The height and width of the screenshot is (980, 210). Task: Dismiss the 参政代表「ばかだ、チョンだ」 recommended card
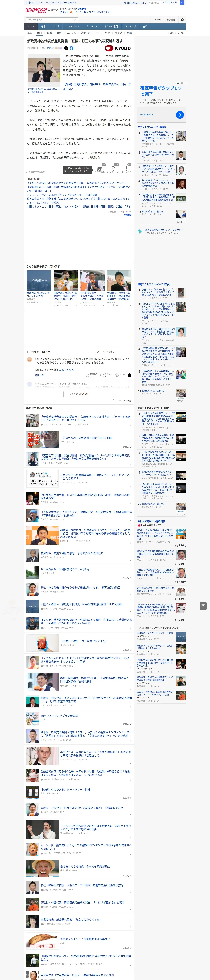(50, 302)
